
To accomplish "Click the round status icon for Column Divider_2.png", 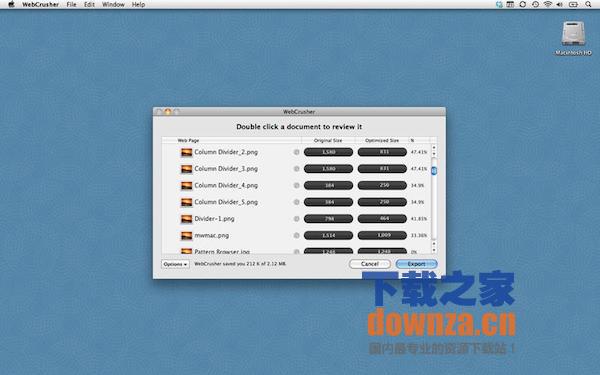I will 296,152.
